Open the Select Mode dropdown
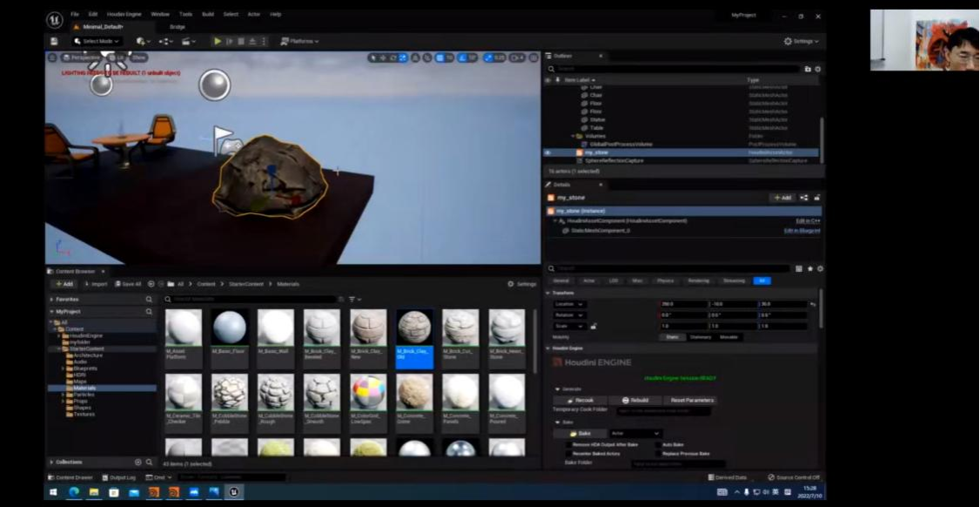Image resolution: width=980 pixels, height=507 pixels. 97,41
